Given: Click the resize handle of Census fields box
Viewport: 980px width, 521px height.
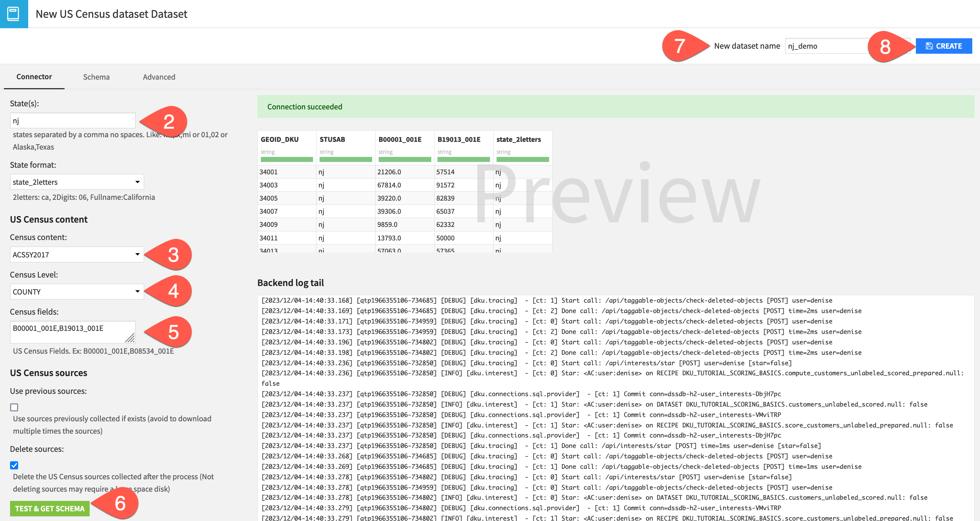Looking at the screenshot, I should pos(130,338).
